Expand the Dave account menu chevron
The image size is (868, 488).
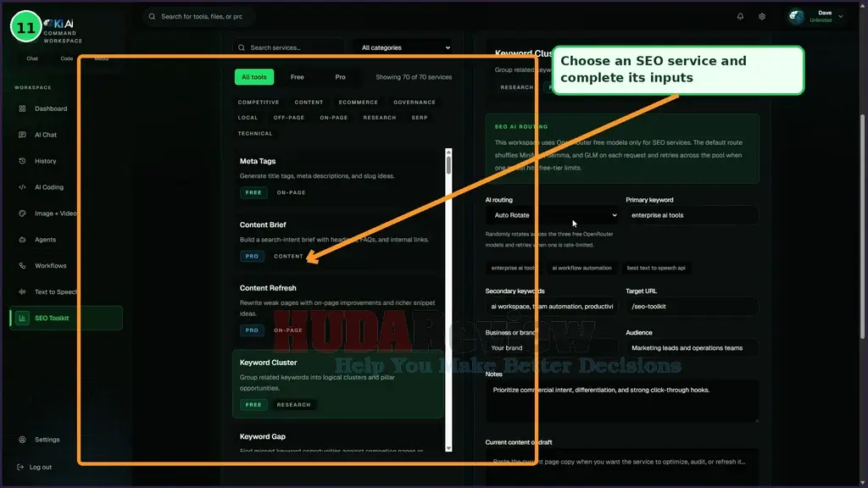click(840, 17)
